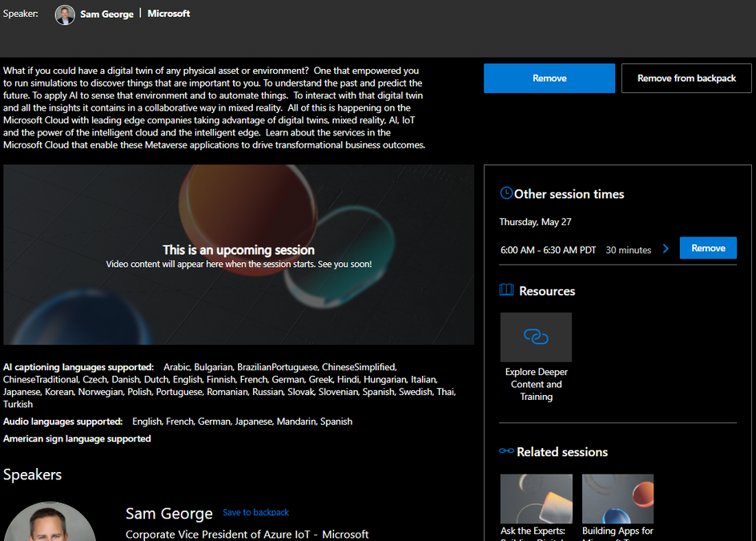This screenshot has width=756, height=541.
Task: Open Explore Deeper Content and Training link
Action: [x=536, y=384]
